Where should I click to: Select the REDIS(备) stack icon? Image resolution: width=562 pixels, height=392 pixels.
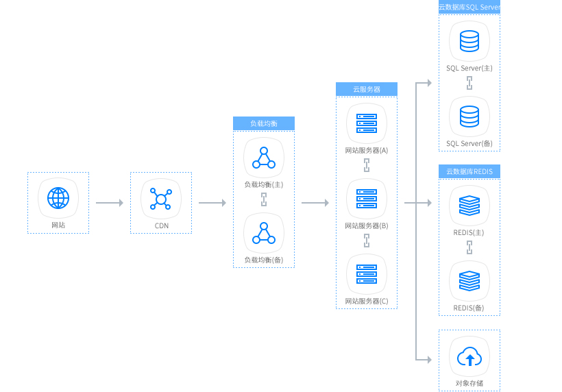click(469, 281)
